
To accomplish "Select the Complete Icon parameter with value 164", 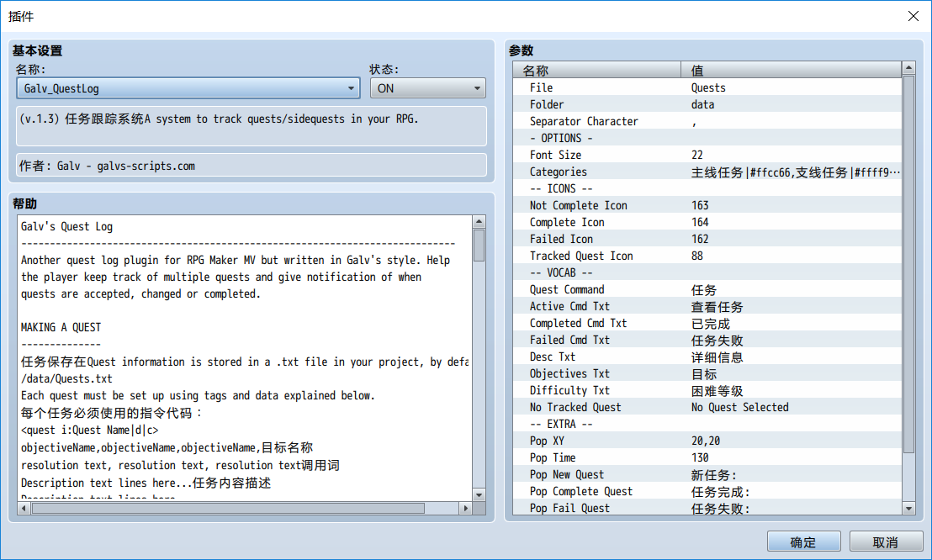I will click(x=707, y=222).
